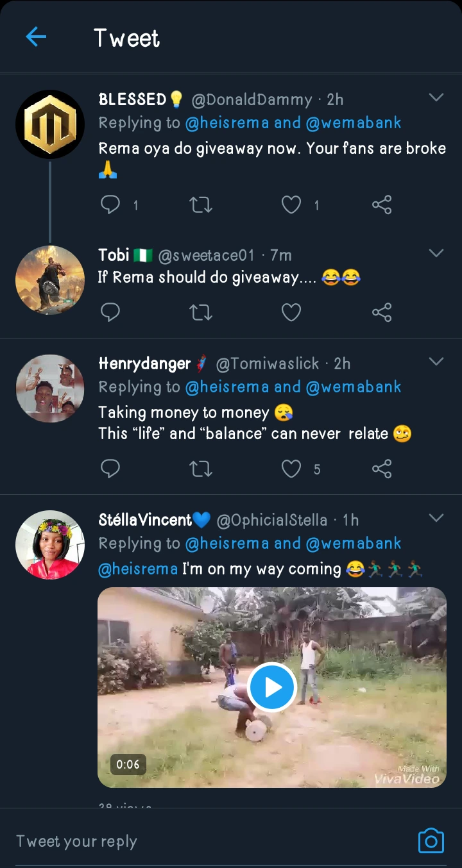Share Tobi's tweet
This screenshot has width=462, height=868.
pyautogui.click(x=382, y=312)
